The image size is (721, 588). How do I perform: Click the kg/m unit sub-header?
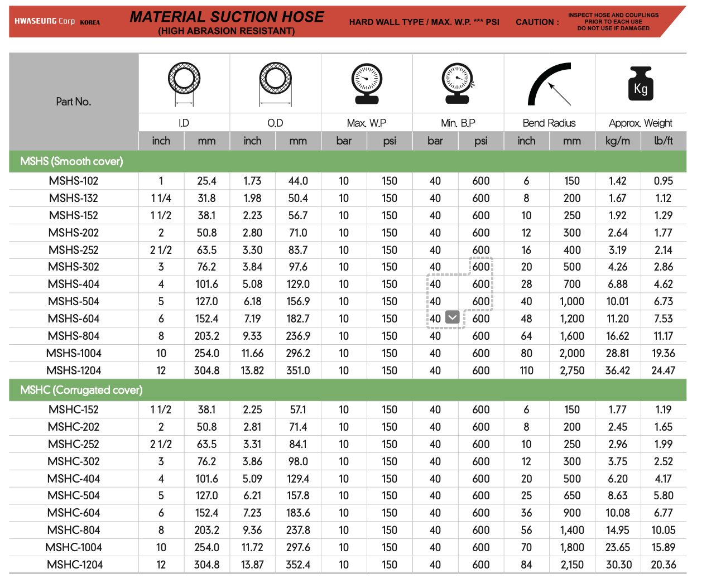click(618, 141)
